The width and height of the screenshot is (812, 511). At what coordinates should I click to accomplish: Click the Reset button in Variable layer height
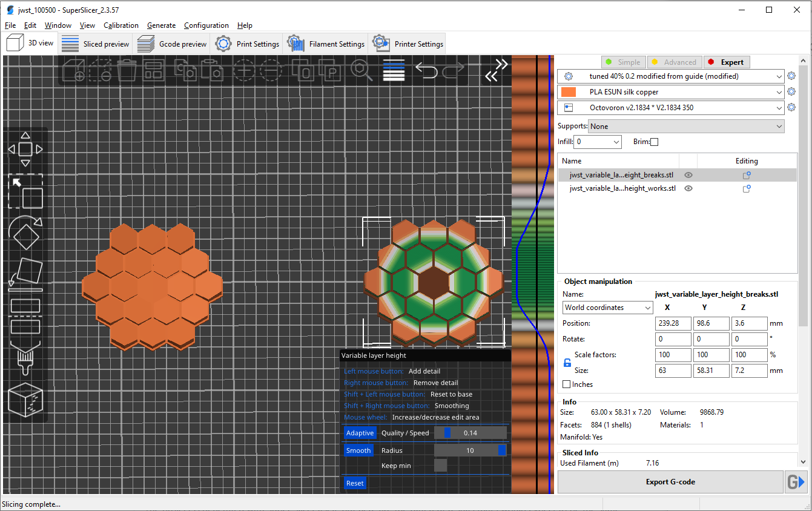[355, 483]
